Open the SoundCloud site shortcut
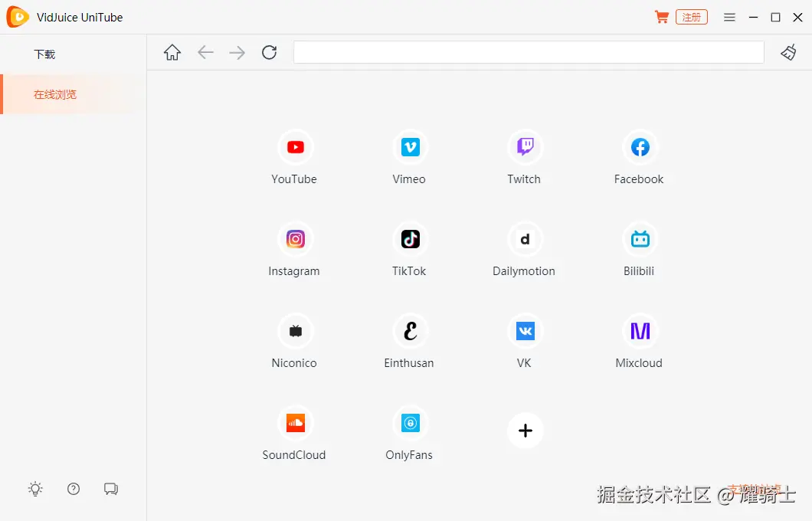Screen dimensions: 812x521 point(295,423)
